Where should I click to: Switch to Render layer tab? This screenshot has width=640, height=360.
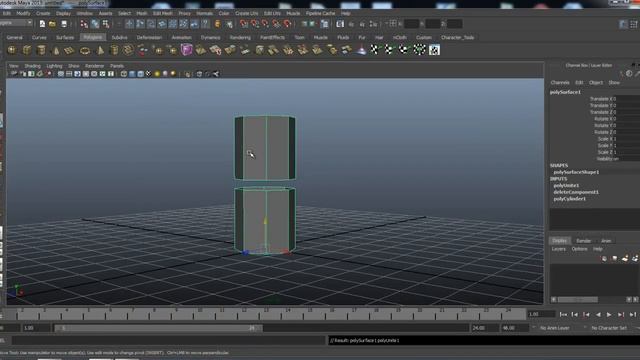click(584, 241)
